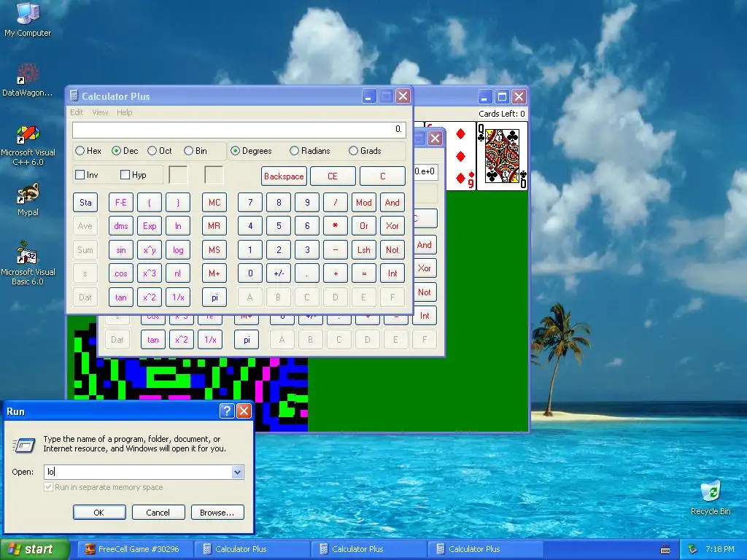Click the Lsh left shift button
The height and width of the screenshot is (560, 747).
coord(364,249)
